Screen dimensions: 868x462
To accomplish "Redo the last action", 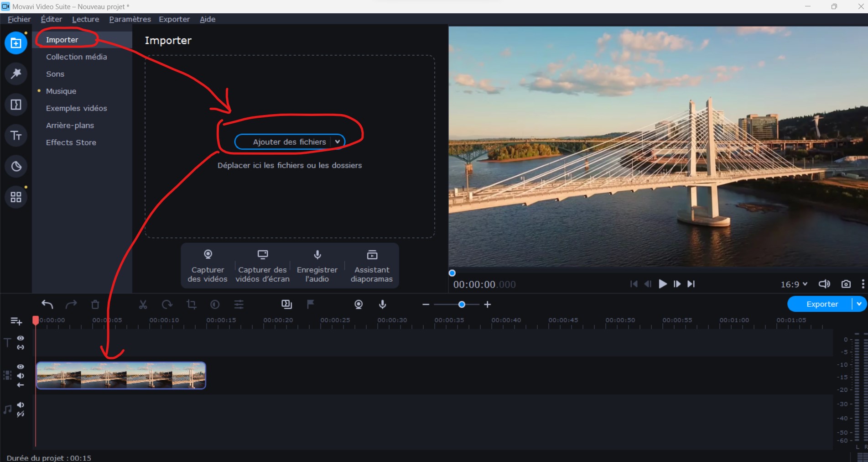I will click(72, 304).
